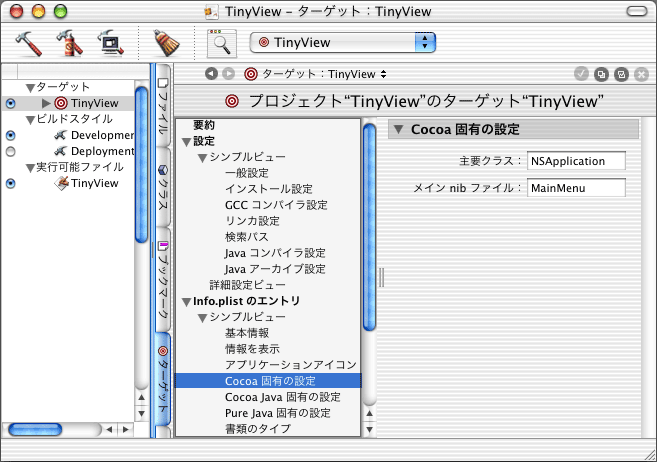Click the 主要クラス NSApplication text field
657x462 pixels.
[576, 161]
